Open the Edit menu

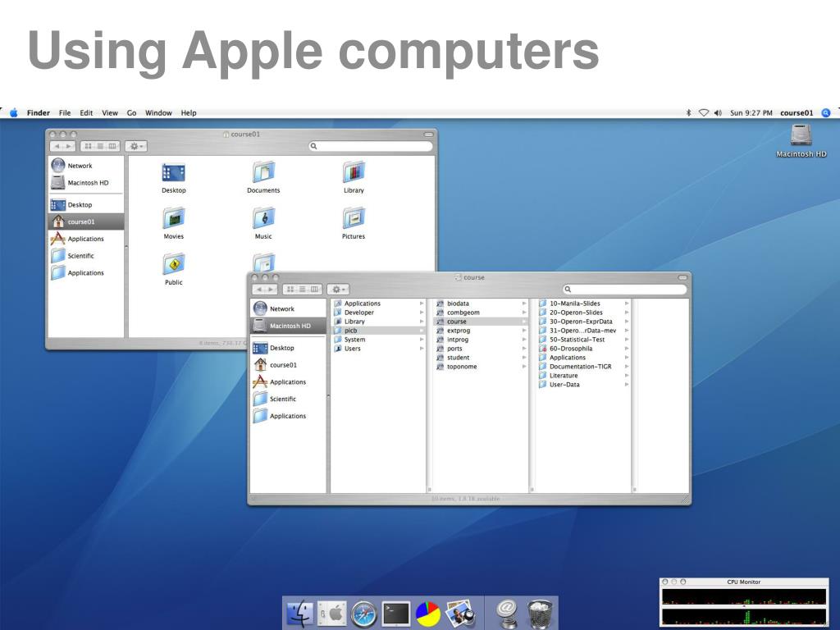pyautogui.click(x=86, y=112)
